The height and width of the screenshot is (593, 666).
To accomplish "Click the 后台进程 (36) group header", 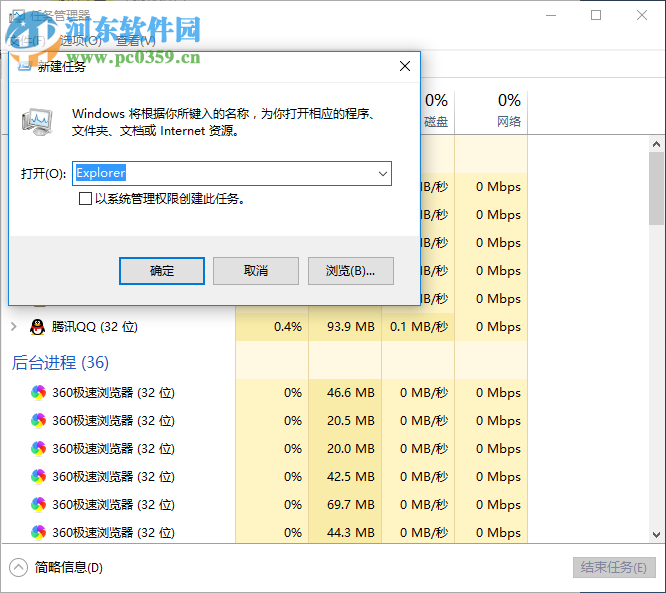I will click(60, 362).
